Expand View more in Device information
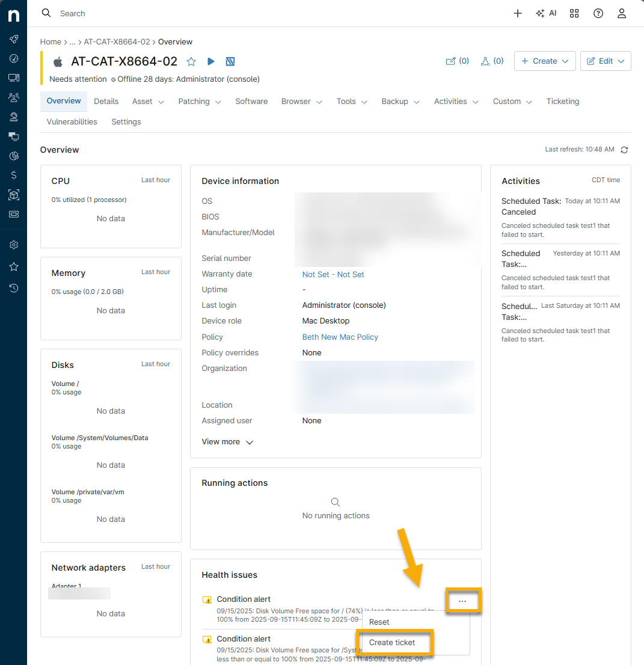This screenshot has width=644, height=665. coord(227,442)
